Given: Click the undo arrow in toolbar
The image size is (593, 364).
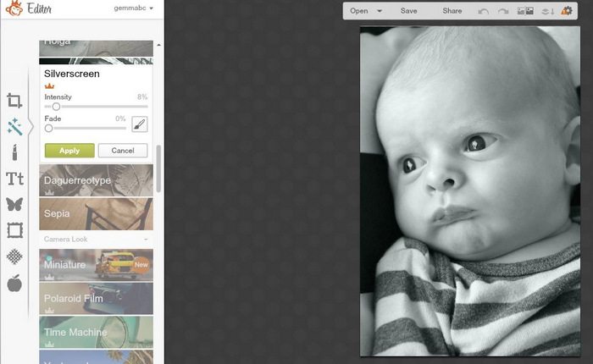Looking at the screenshot, I should point(484,11).
